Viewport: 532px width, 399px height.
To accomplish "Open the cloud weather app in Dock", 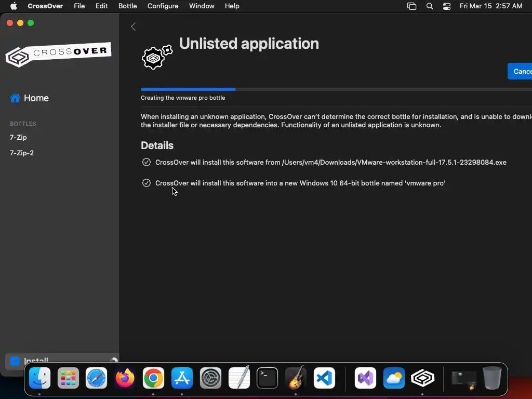I will pos(394,378).
